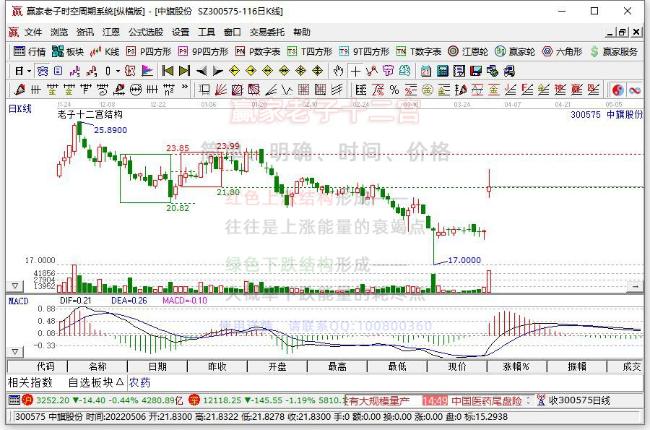This screenshot has height=430, width=650.
Task: Open the 设置 menu
Action: point(180,32)
